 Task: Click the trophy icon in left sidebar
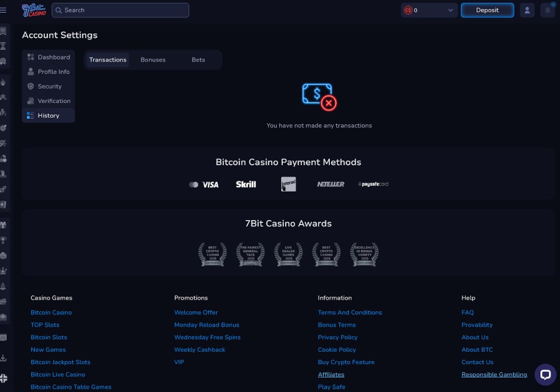click(3, 240)
